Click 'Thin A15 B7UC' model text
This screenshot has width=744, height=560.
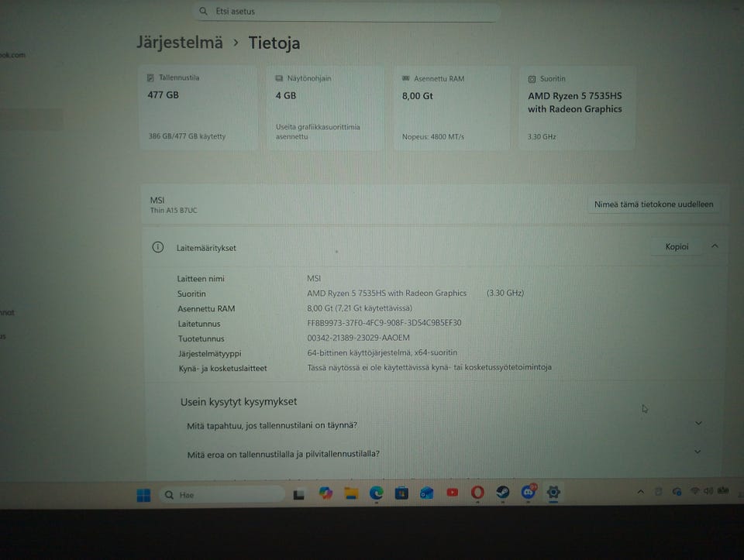pyautogui.click(x=174, y=210)
